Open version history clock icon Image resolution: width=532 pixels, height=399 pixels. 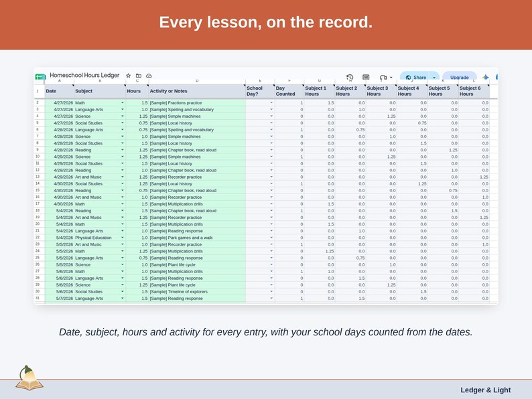(350, 77)
